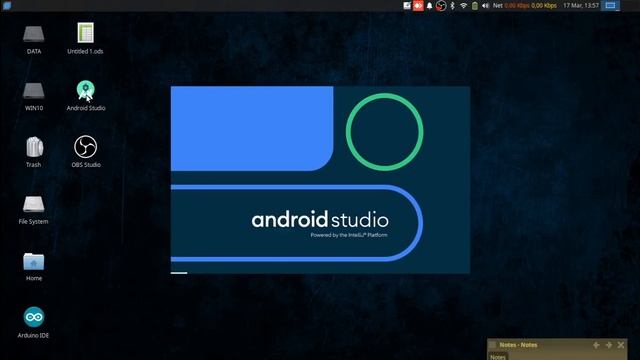Click the notification bell in the panel
This screenshot has width=640, height=360.
(429, 6)
